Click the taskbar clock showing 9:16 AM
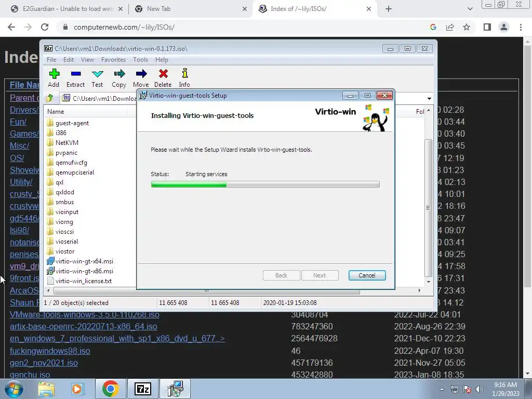The width and height of the screenshot is (532, 399). pyautogui.click(x=506, y=389)
